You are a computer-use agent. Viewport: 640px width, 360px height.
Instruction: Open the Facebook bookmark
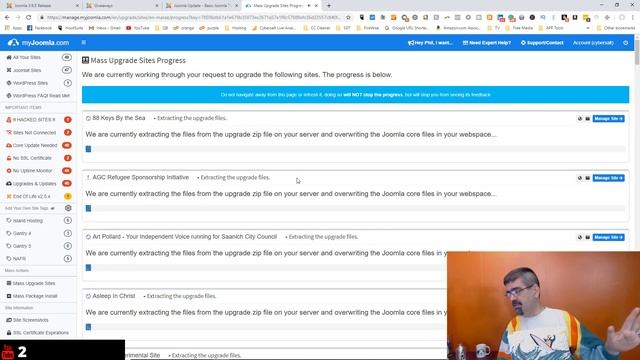(40, 28)
